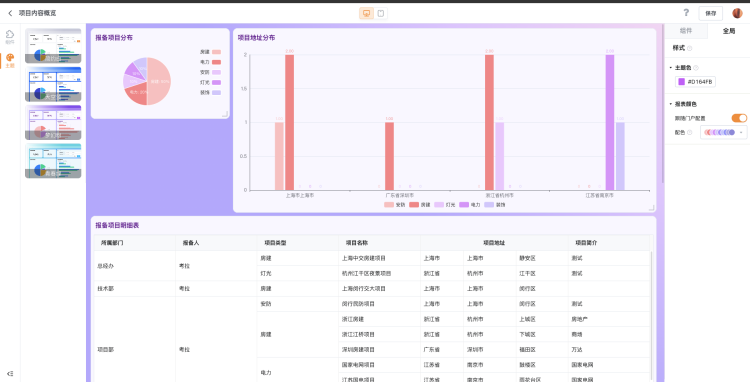
Task: Open the purple #D164FB color swatch
Action: [x=682, y=82]
